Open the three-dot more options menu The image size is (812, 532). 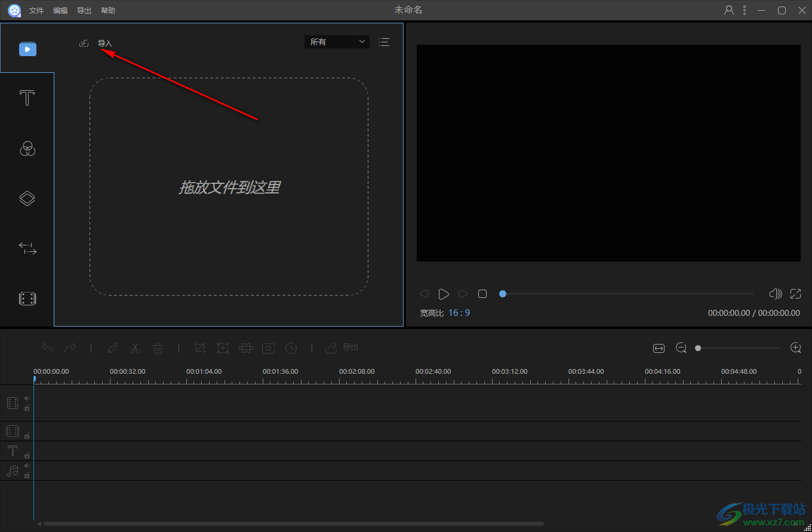click(x=745, y=10)
